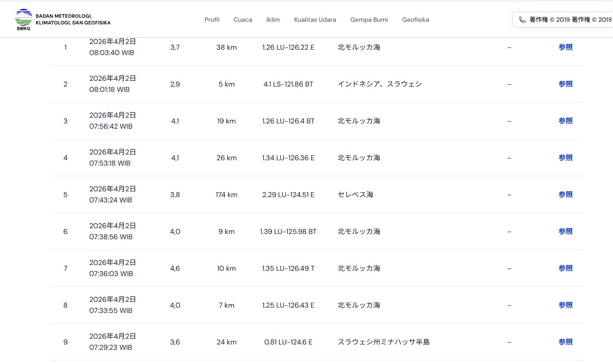Open the Kualitas Udara menu

315,20
